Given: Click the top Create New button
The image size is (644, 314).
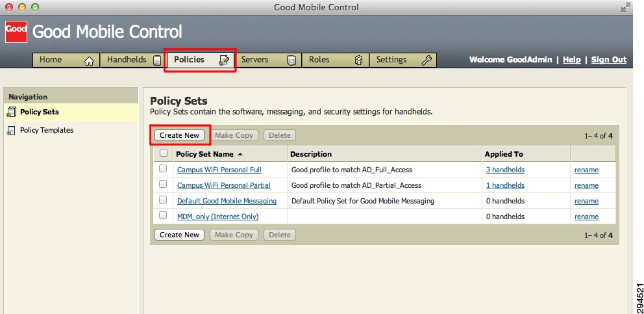Looking at the screenshot, I should [x=179, y=135].
